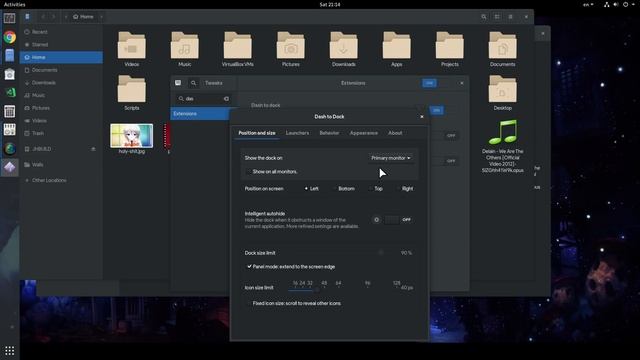Enable Fixed icon size checkbox
640x360 pixels.
point(249,303)
